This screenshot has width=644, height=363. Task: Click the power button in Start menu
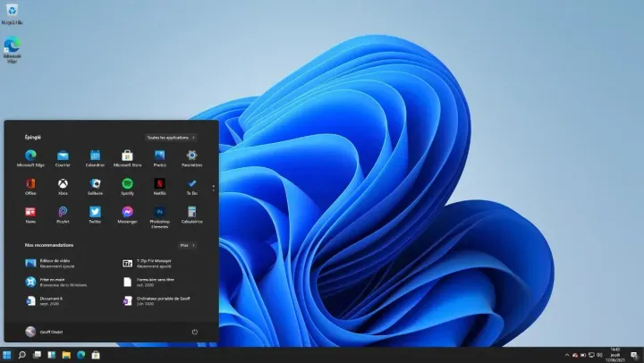194,332
